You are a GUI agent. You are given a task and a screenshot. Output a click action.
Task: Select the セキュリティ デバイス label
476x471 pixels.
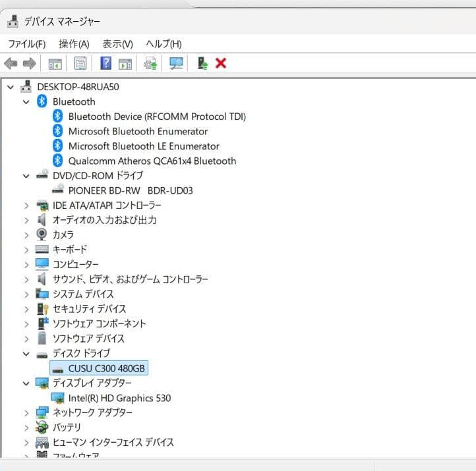coord(89,309)
